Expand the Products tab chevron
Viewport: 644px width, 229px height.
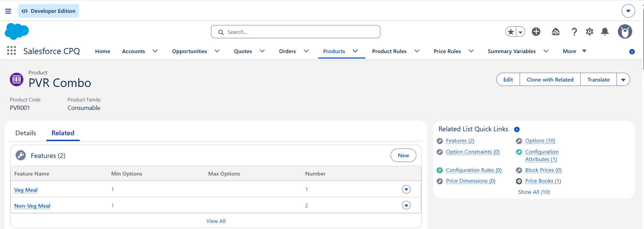tap(355, 51)
